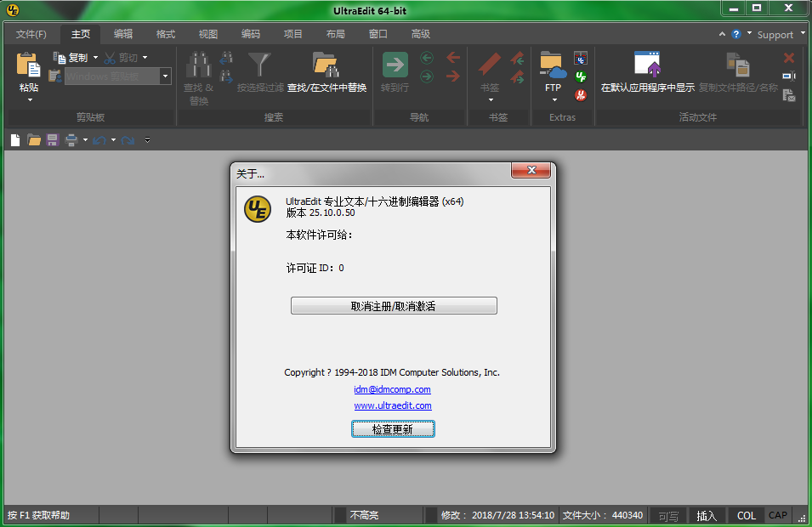The image size is (812, 527).
Task: Toggle Insert mode (插入) in status bar
Action: pyautogui.click(x=707, y=516)
